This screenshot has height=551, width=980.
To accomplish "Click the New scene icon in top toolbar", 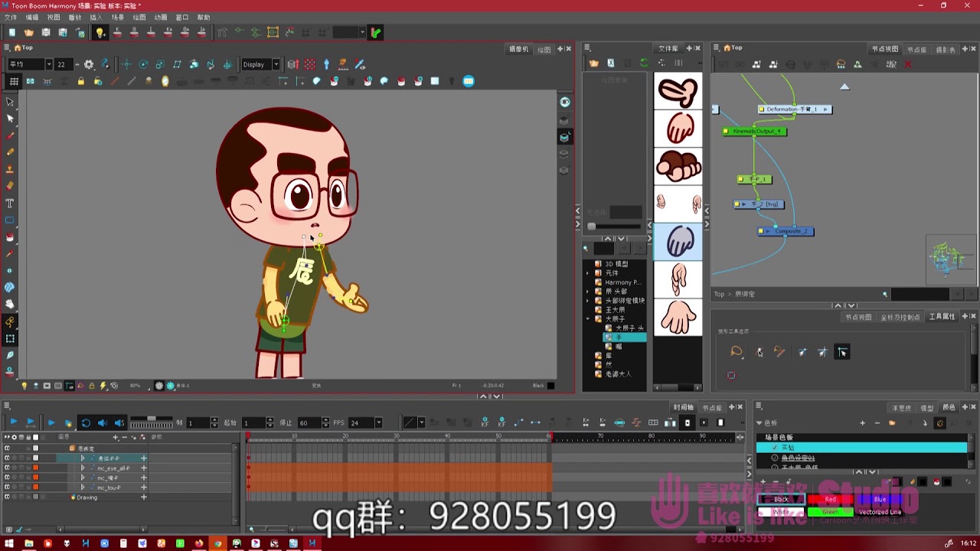I will tap(12, 32).
